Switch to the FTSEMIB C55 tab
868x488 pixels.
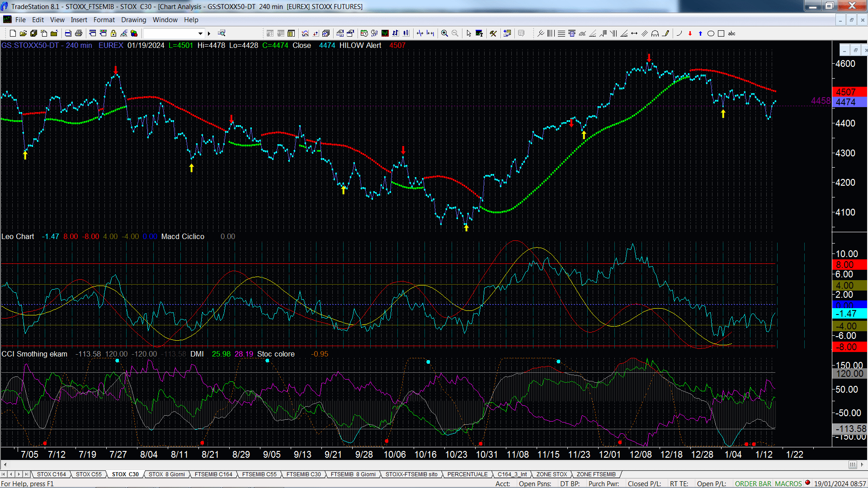click(x=259, y=474)
